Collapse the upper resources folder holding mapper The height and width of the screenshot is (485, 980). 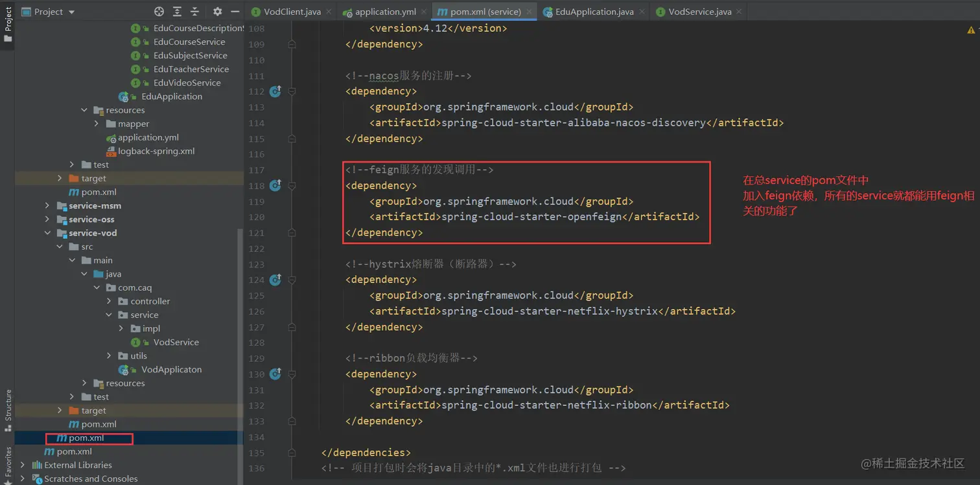84,110
